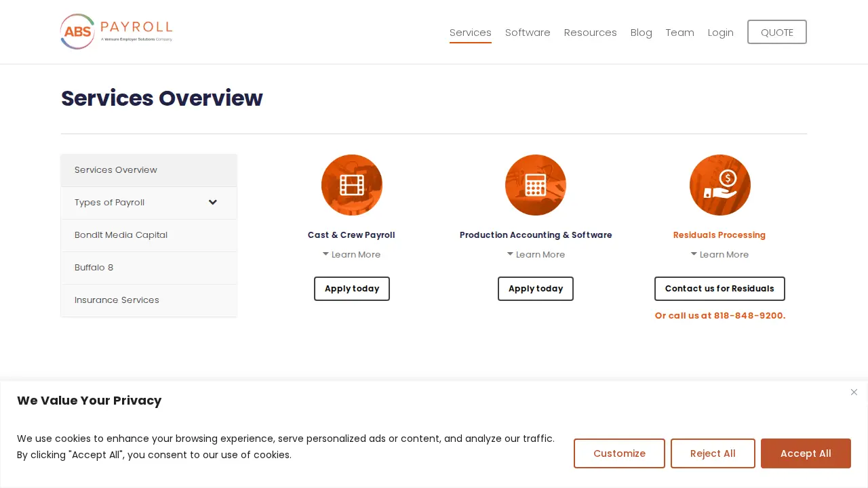Viewport: 868px width, 488px height.
Task: Open the Resources menu item
Action: tap(591, 33)
